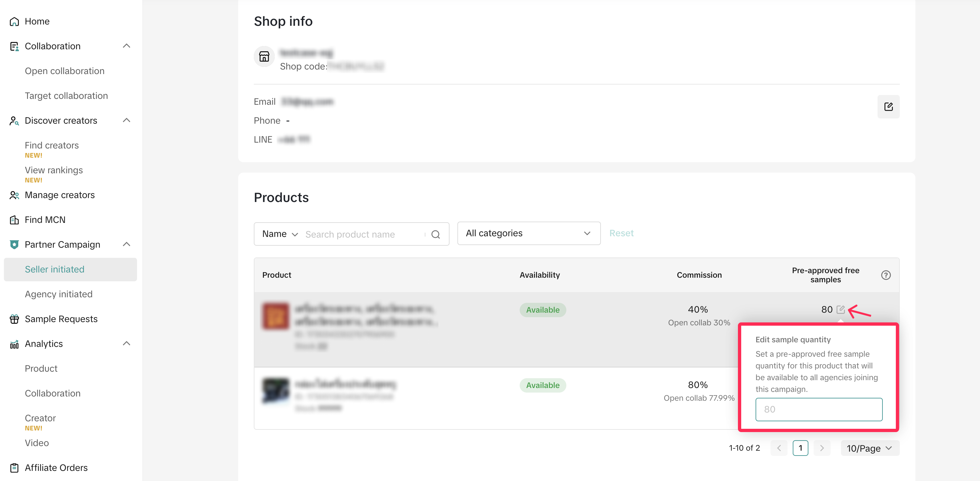Collapse the Partner Campaign section chevron
The image size is (980, 481).
coord(127,244)
